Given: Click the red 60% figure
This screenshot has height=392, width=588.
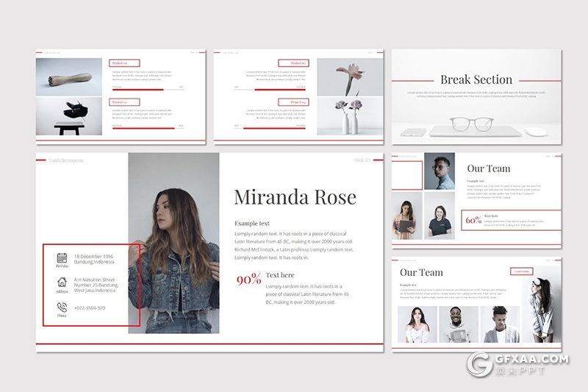Looking at the screenshot, I should (x=473, y=219).
